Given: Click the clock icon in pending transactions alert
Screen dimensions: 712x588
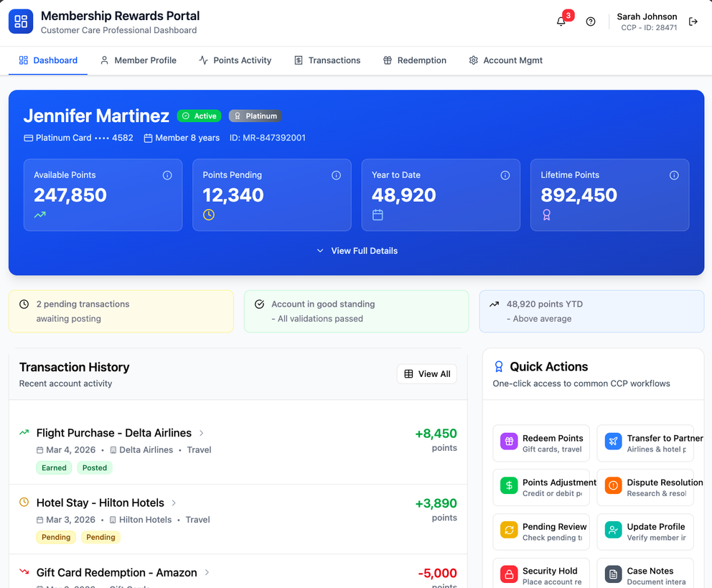Looking at the screenshot, I should tap(24, 304).
